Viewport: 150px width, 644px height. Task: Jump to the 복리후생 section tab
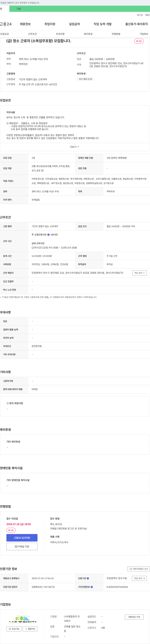88,34
